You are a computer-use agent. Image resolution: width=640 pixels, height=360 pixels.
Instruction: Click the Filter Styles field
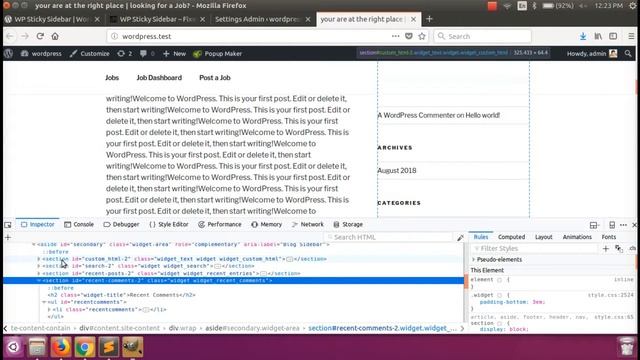535,249
